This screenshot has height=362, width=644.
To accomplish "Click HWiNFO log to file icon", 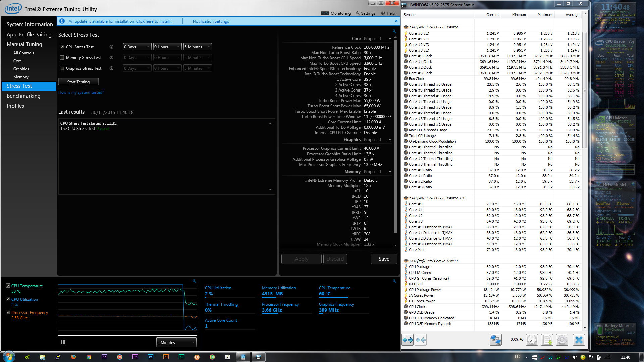I will [547, 340].
